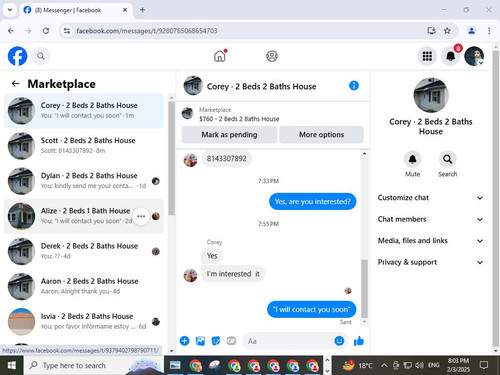Screen dimensions: 500x375
Task: Choose a sticker icon in composer
Action: [x=216, y=341]
